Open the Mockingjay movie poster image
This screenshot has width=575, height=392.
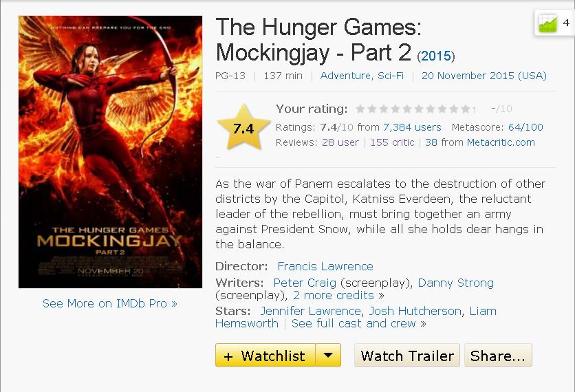(x=110, y=152)
